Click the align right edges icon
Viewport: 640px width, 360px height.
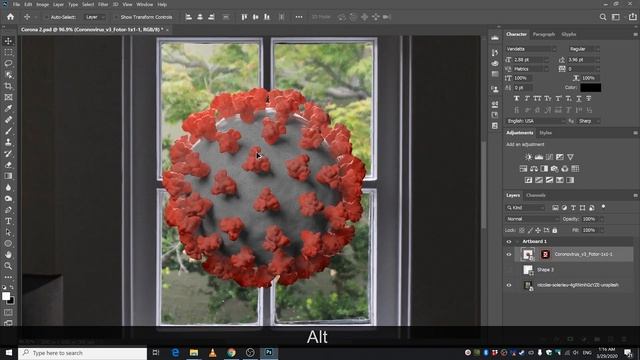(211, 17)
